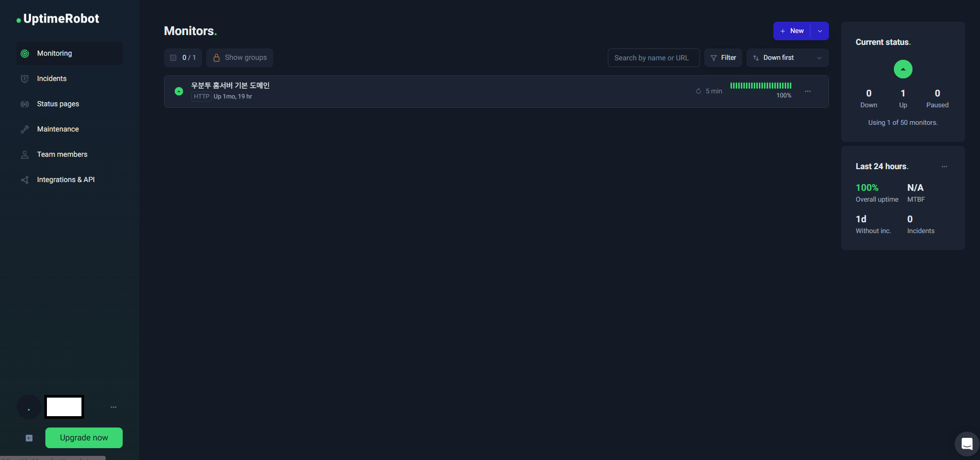
Task: Click the Monitors heading
Action: (x=190, y=31)
